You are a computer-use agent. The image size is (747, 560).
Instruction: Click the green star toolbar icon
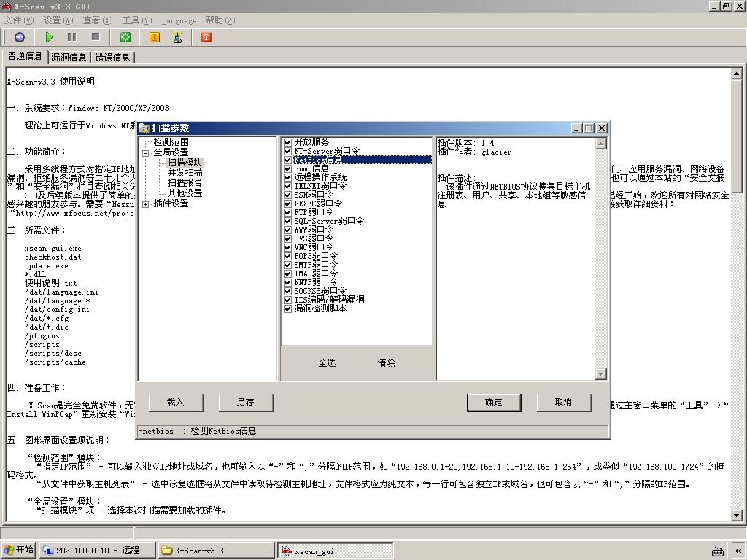point(125,37)
